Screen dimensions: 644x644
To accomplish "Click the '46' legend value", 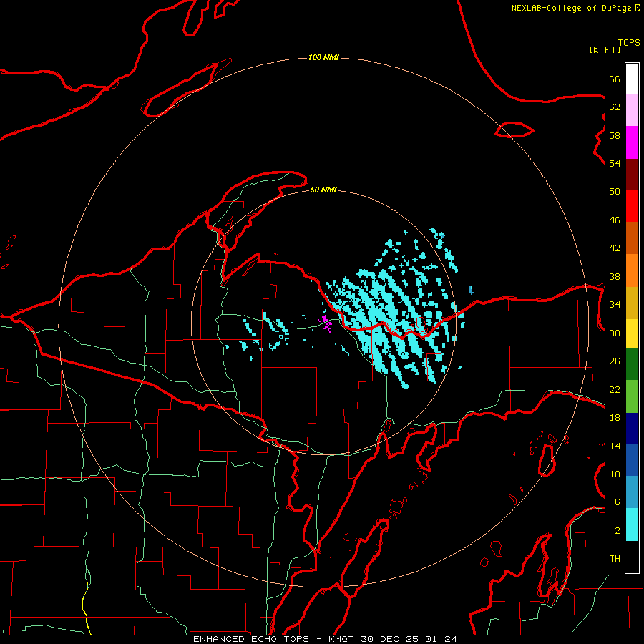I will [x=615, y=220].
